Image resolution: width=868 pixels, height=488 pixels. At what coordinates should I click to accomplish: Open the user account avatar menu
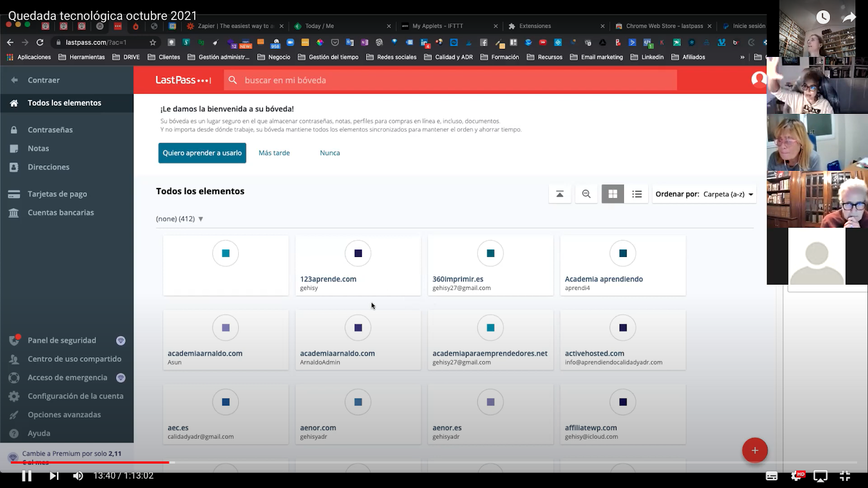point(758,80)
